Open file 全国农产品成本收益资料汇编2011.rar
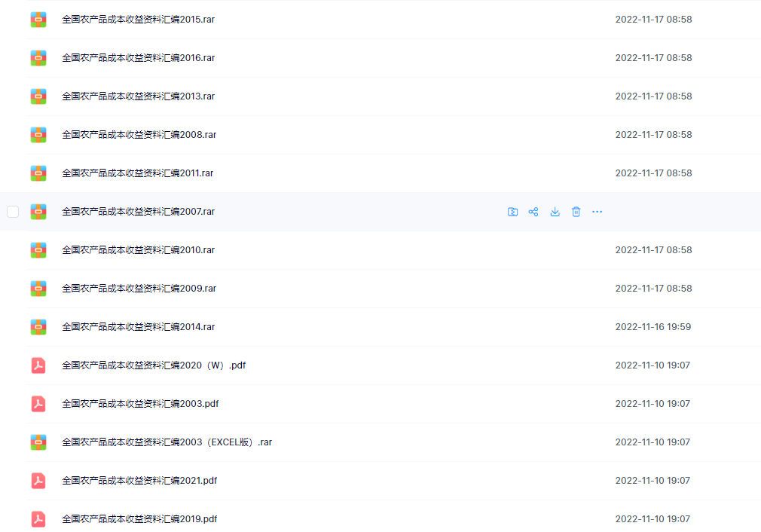 point(137,173)
